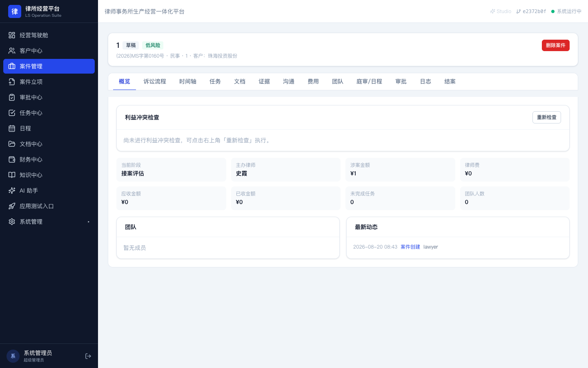This screenshot has width=588, height=368.
Task: Click the 日程 calendar icon
Action: coord(12,128)
